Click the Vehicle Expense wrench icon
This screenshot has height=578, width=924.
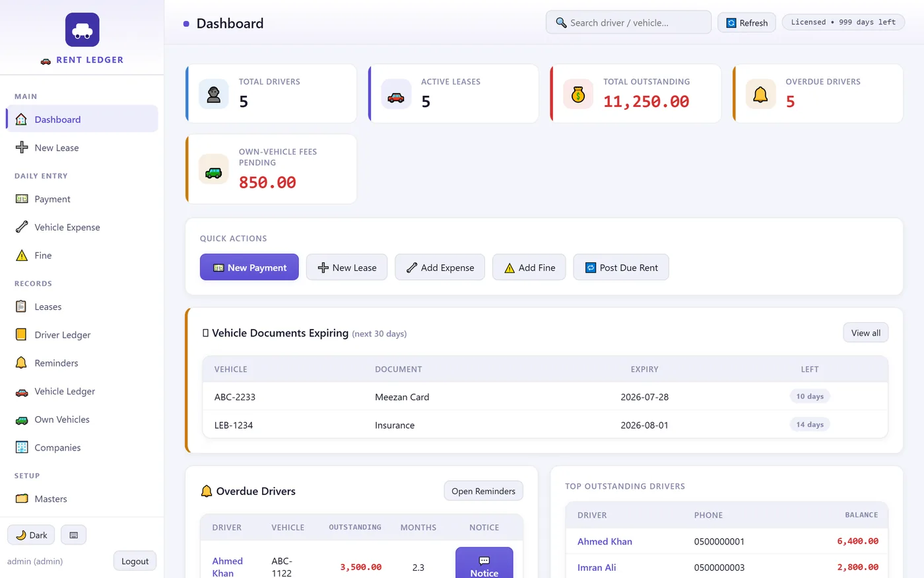[22, 227]
